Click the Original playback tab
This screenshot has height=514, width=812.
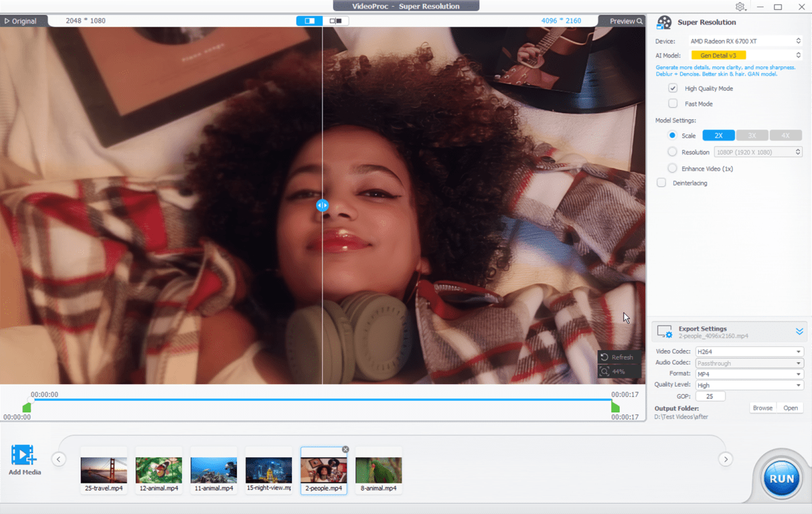pos(20,21)
